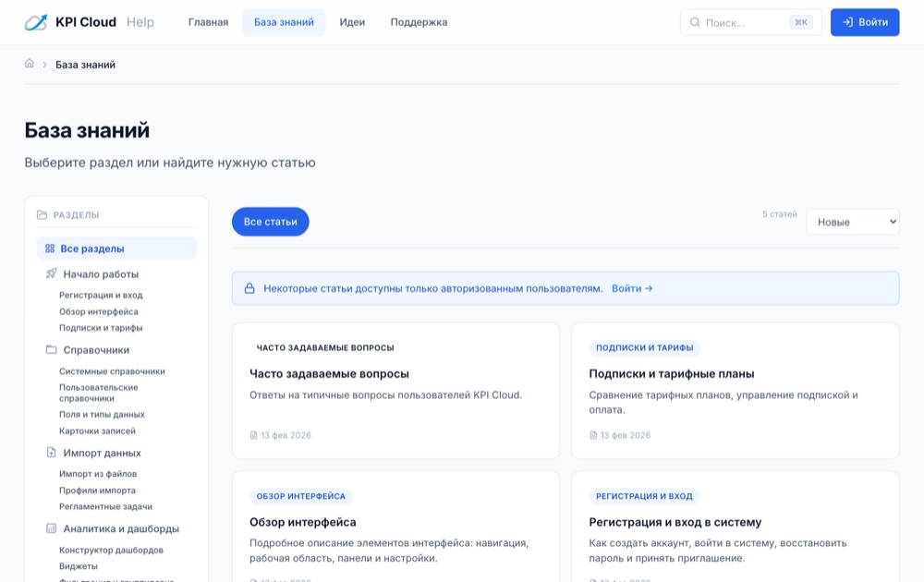Click in the Поиск... search field

click(x=750, y=22)
